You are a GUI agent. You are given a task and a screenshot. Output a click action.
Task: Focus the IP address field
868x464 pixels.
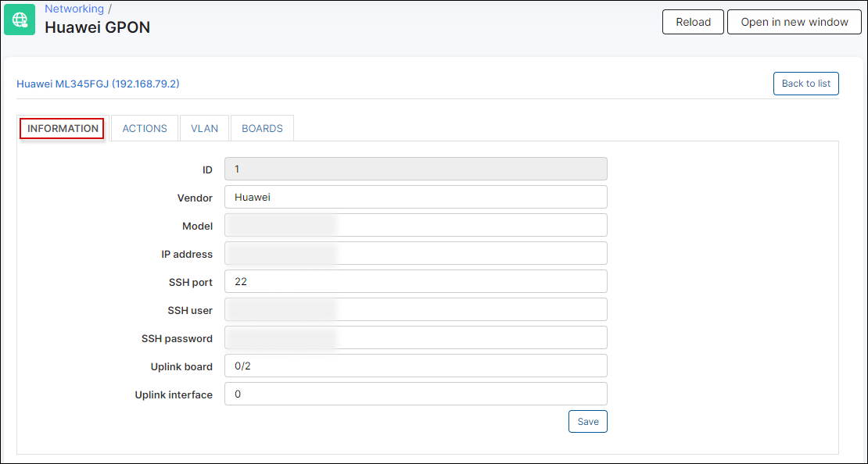pos(416,253)
